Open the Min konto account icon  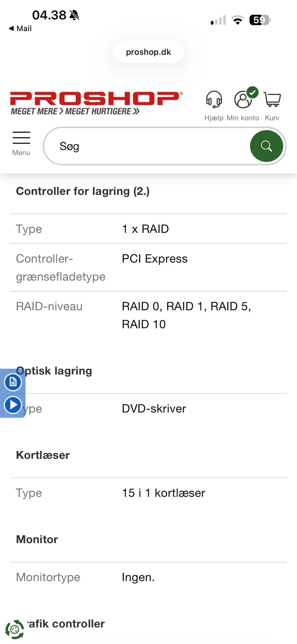243,100
